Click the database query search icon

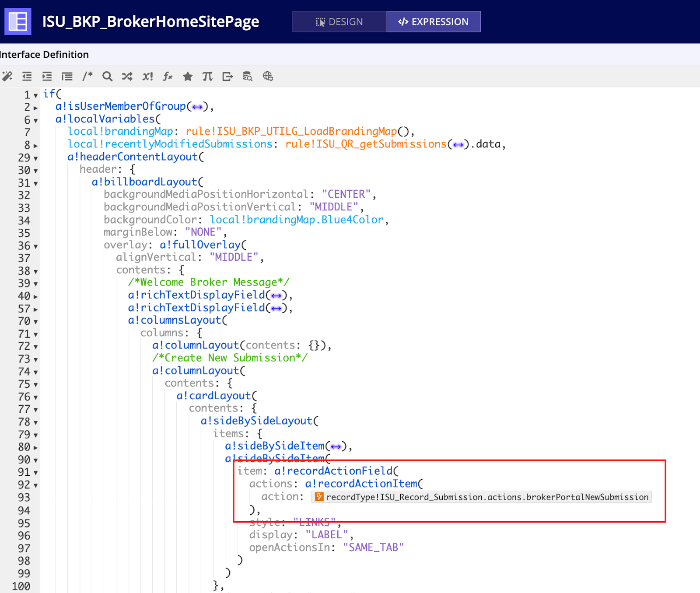pyautogui.click(x=248, y=77)
